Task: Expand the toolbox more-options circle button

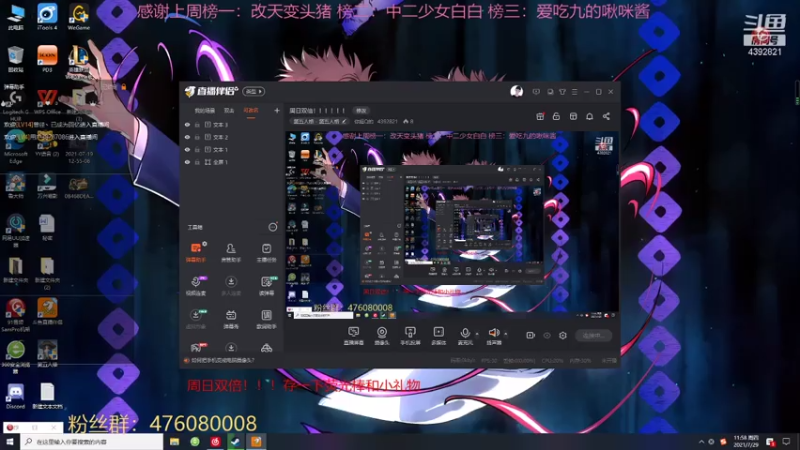Action: click(x=273, y=227)
